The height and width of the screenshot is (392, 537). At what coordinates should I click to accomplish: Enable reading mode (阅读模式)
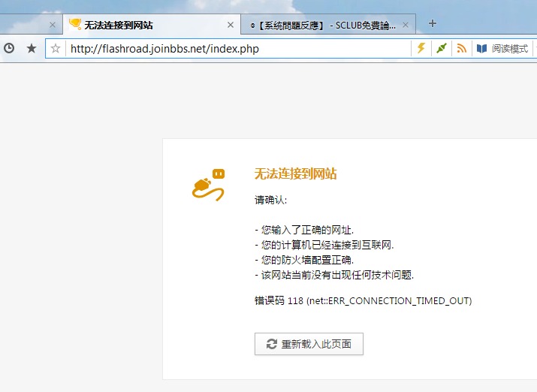502,49
